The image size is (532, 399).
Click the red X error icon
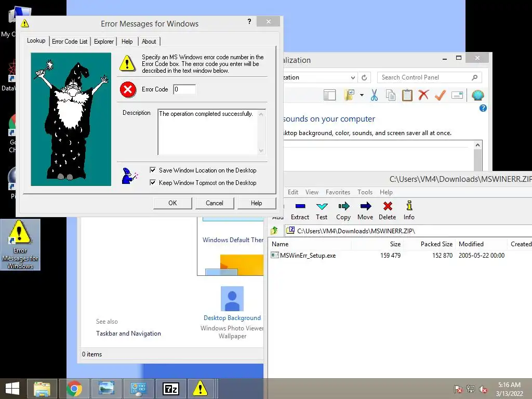point(128,89)
